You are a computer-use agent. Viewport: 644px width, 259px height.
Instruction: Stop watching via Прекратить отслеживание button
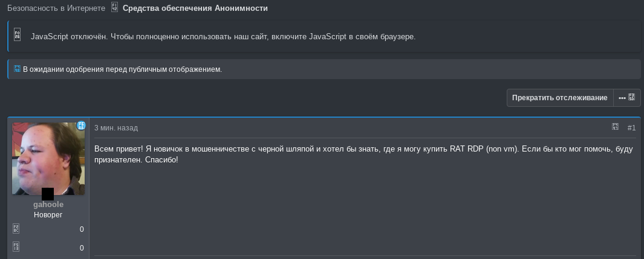click(560, 98)
